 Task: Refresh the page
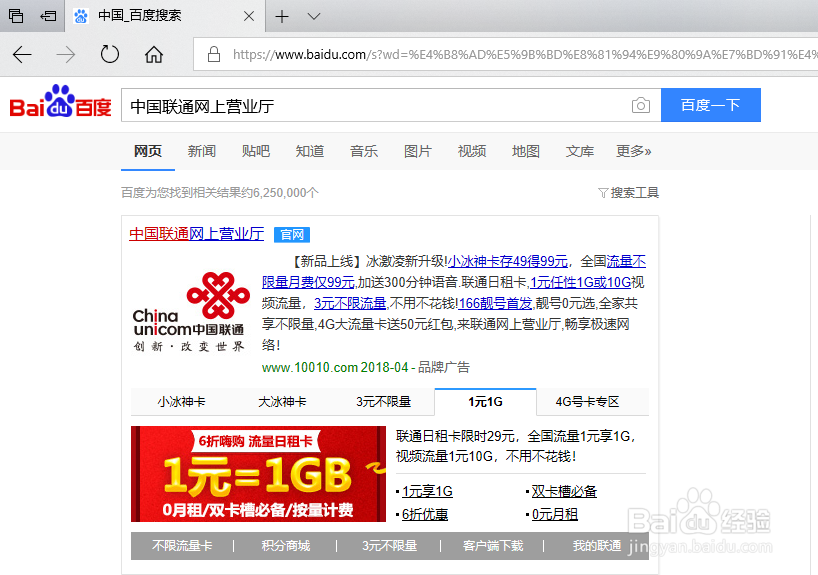(x=110, y=54)
